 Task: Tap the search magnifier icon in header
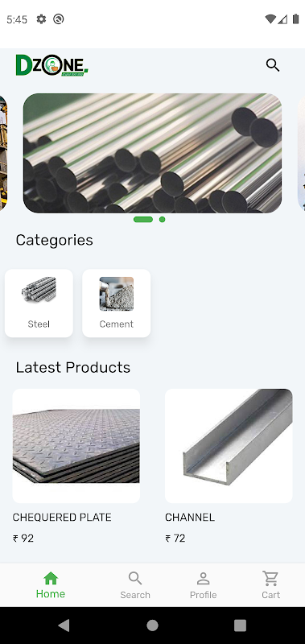[x=273, y=65]
